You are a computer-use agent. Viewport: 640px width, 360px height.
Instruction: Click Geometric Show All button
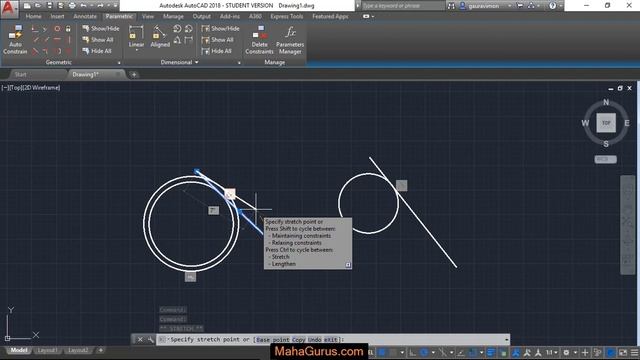point(98,40)
